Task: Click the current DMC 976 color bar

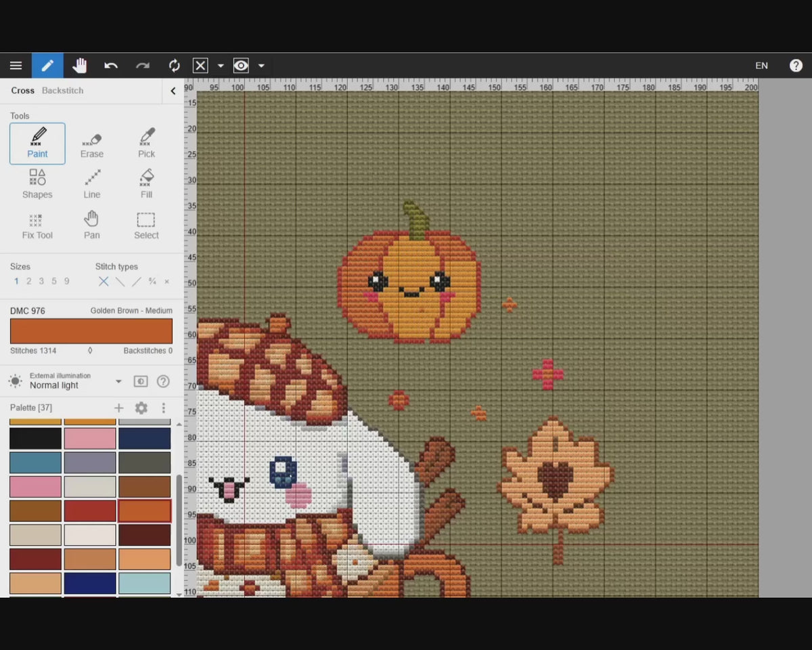Action: [x=91, y=331]
